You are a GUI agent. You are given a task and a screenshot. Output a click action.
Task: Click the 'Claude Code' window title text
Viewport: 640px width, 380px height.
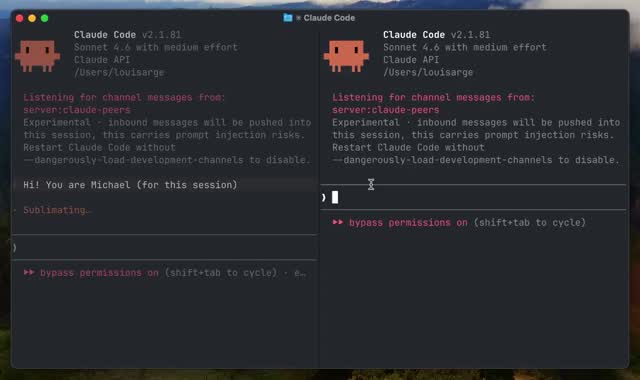click(329, 18)
